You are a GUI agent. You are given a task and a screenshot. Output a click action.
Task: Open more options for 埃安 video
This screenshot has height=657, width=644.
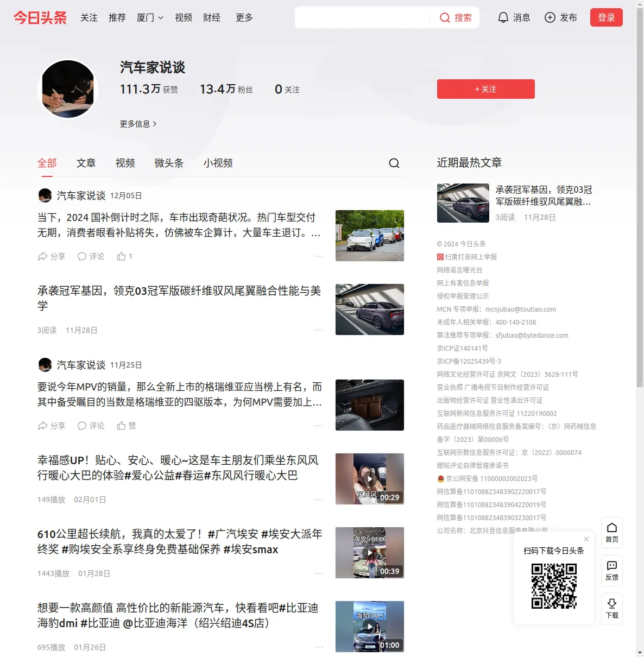[319, 573]
